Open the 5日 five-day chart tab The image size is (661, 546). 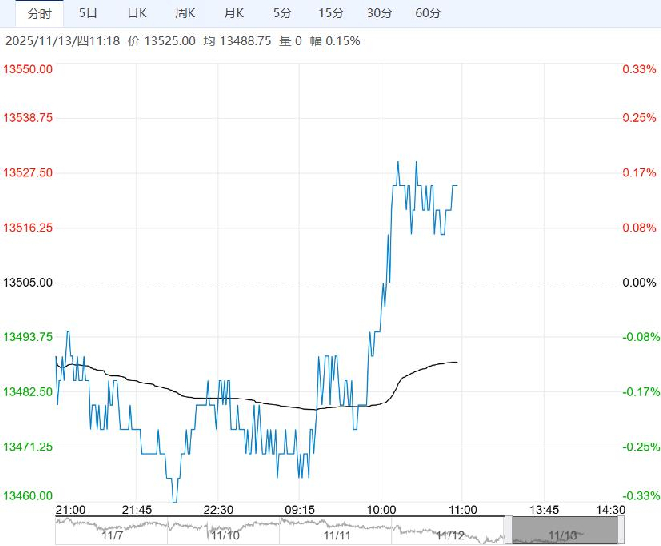click(x=89, y=13)
